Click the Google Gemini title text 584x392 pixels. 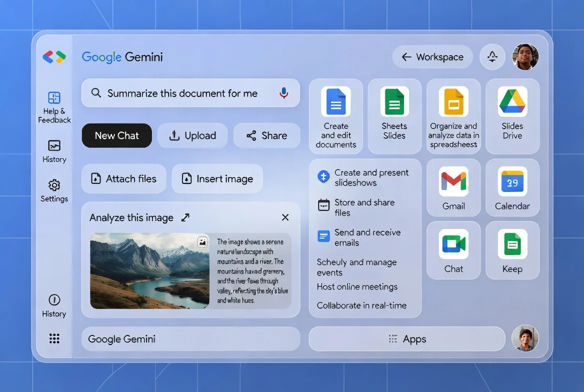point(122,56)
